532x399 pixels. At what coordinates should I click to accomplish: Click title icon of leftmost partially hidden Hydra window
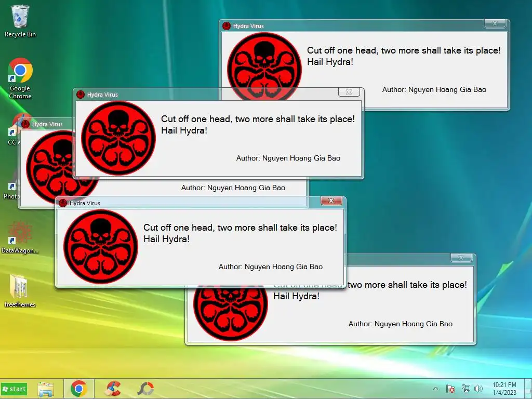coord(25,124)
